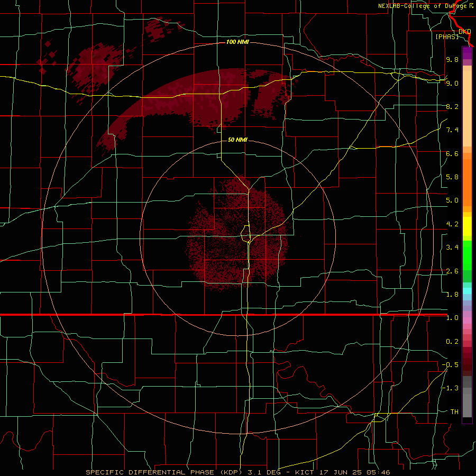Screen dimensions: 476x476
Task: Click the 1.0 legend value
Action: (452, 318)
